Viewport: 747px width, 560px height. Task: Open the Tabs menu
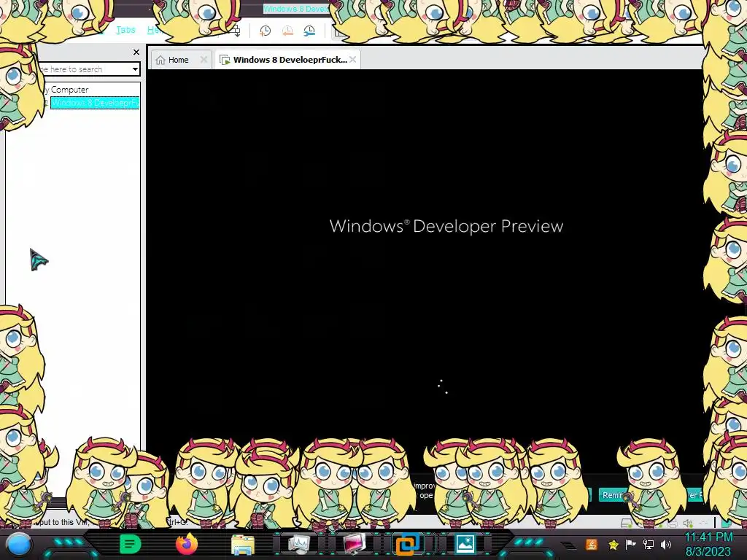pyautogui.click(x=125, y=30)
